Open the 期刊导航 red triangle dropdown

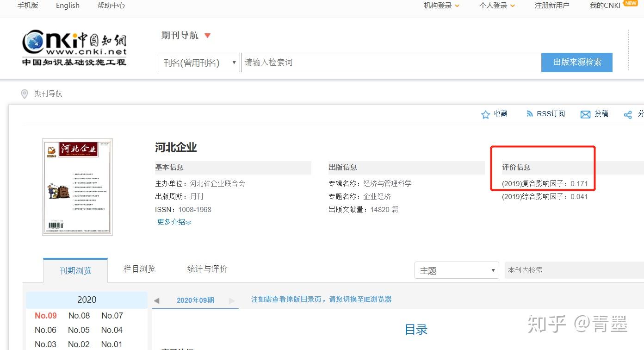[x=207, y=36]
